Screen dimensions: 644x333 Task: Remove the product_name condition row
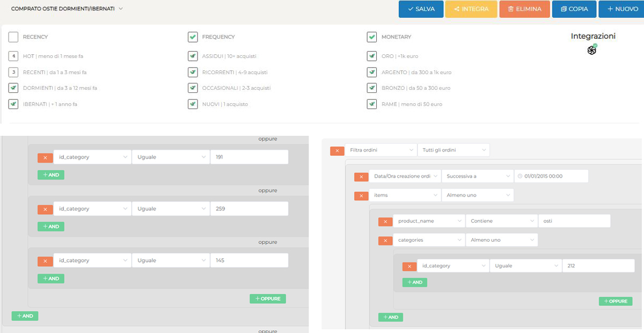pyautogui.click(x=385, y=222)
